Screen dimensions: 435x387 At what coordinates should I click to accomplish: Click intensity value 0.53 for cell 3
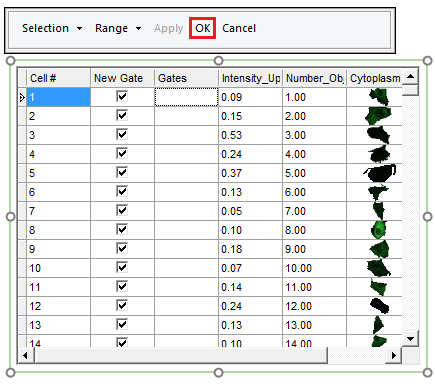pyautogui.click(x=250, y=135)
